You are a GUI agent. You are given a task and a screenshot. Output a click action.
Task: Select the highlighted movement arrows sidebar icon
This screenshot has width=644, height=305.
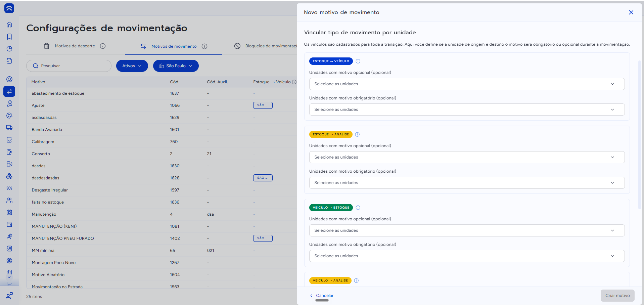click(9, 91)
